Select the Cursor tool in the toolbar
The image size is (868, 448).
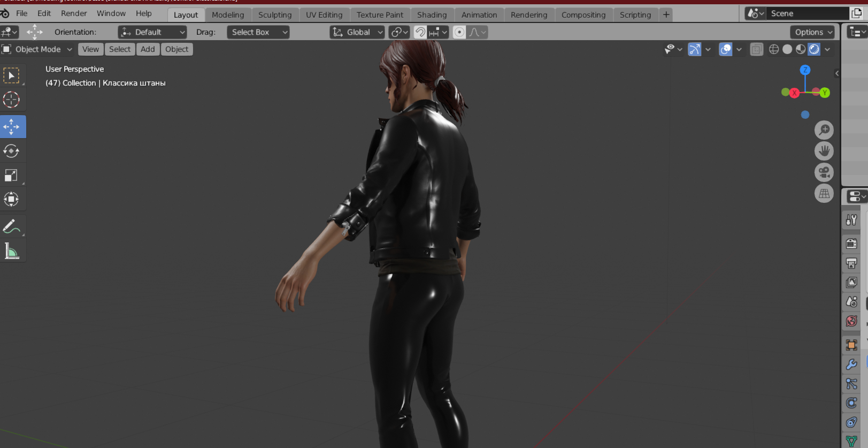(11, 100)
